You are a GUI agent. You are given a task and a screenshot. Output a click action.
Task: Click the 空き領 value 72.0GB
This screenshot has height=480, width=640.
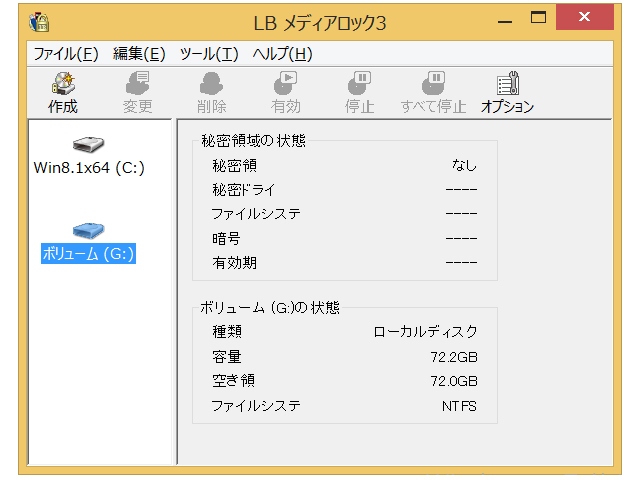454,381
